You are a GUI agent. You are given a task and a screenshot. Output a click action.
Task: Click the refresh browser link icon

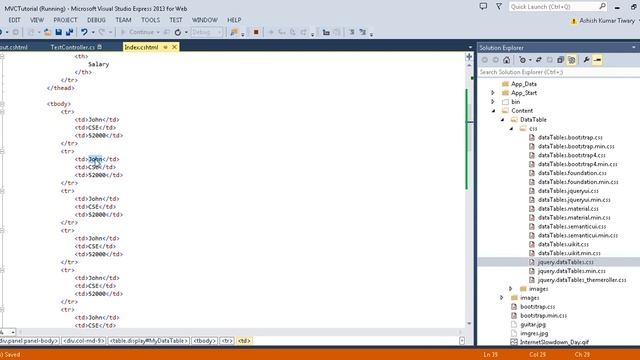coord(178,32)
